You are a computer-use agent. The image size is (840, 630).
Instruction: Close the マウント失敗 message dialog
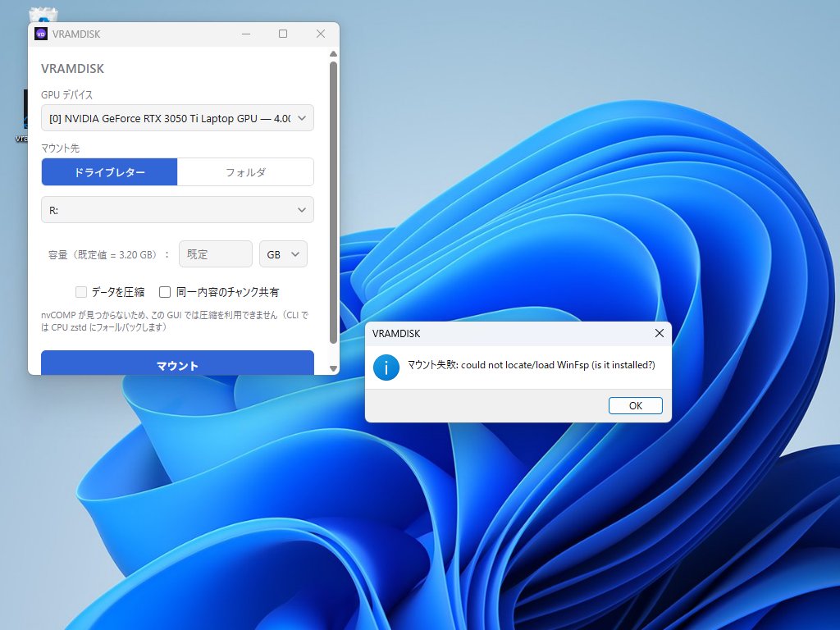pos(660,333)
